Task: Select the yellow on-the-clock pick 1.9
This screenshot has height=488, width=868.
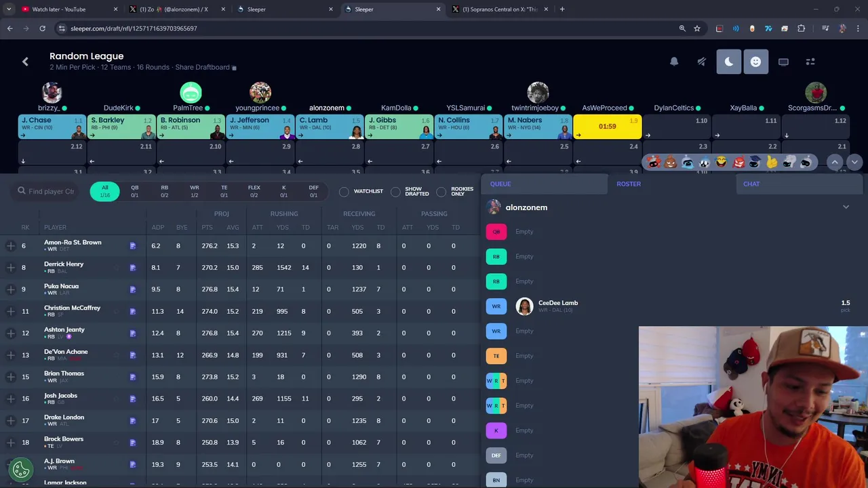Action: coord(607,127)
